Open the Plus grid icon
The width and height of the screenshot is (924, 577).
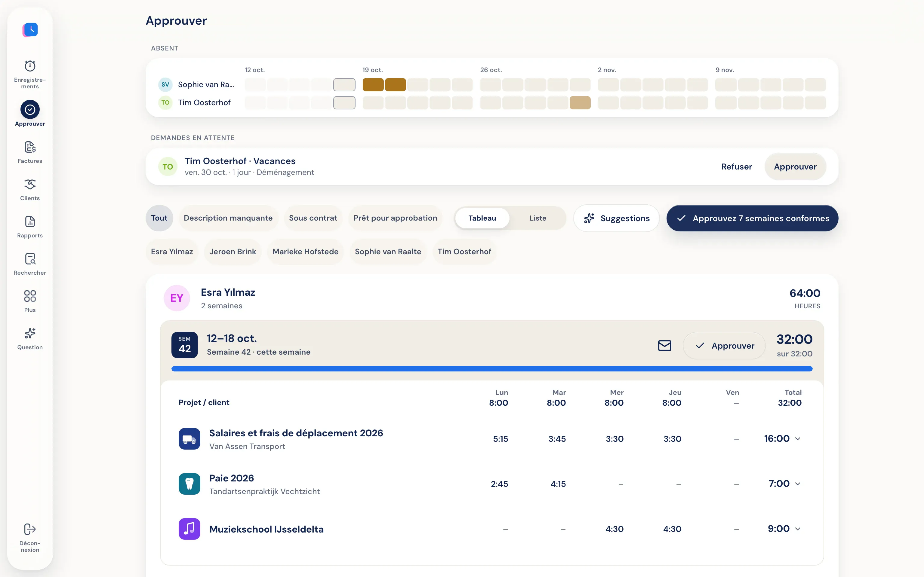[x=30, y=296]
